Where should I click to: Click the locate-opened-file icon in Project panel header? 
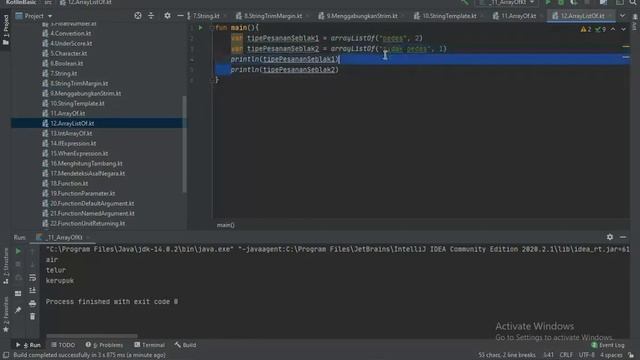point(138,16)
